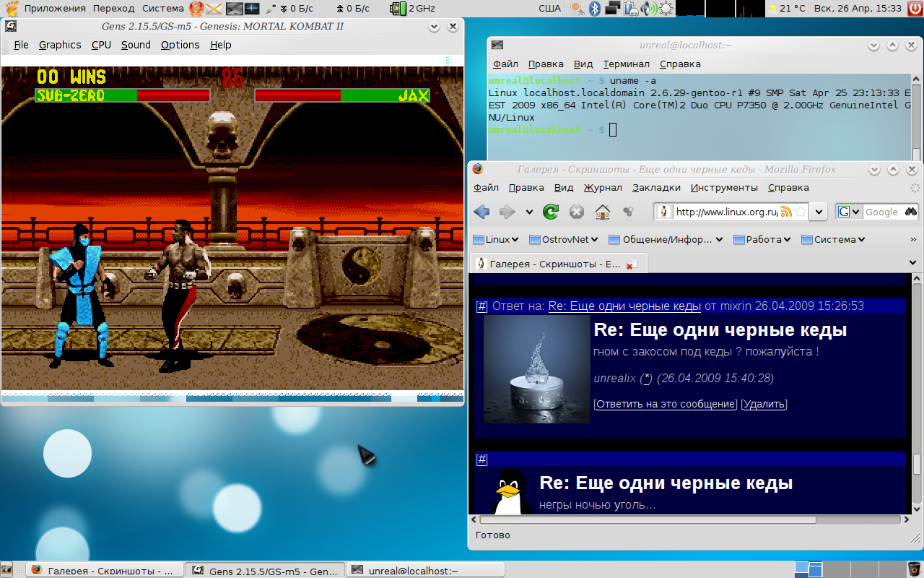Viewport: 924px width, 578px height.
Task: Click the Firefox horizontal scrollbar
Action: [x=690, y=519]
